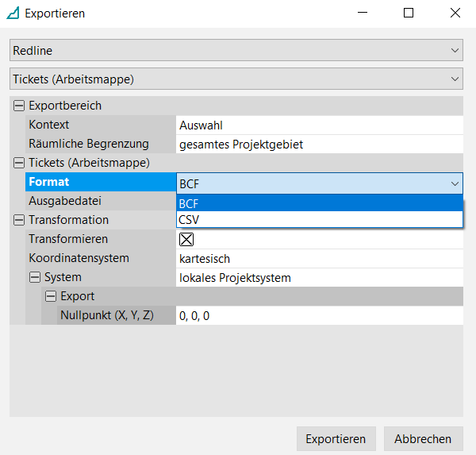Edit the Nullpunkt (X, Y, Z) value
Image resolution: width=476 pixels, height=455 pixels.
pos(319,315)
